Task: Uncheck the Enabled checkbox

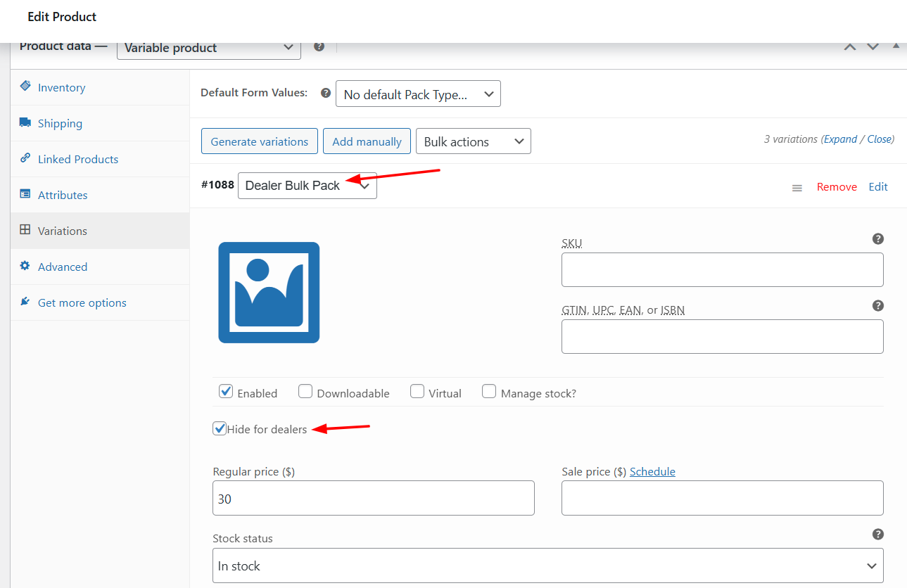Action: coord(226,392)
